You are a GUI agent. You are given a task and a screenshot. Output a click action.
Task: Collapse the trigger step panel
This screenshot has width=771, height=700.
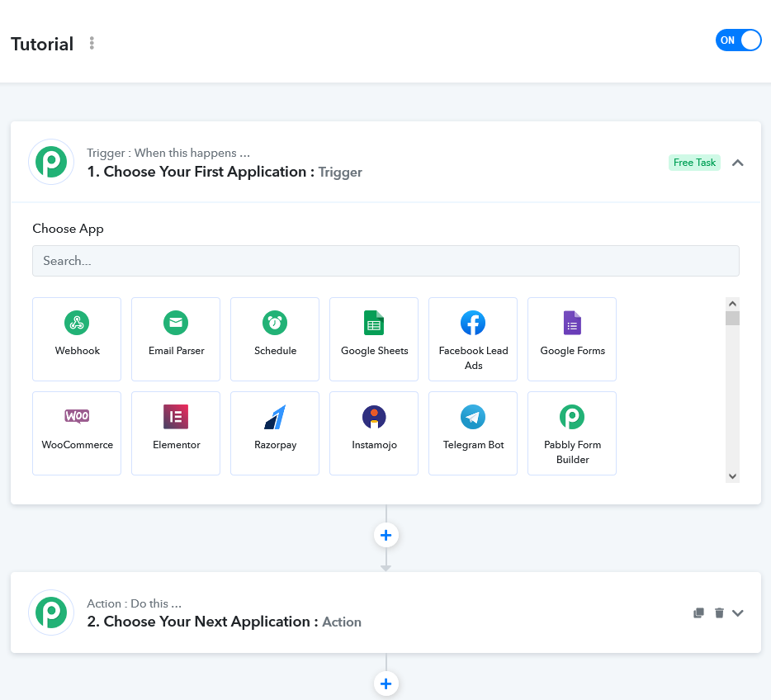pyautogui.click(x=737, y=163)
